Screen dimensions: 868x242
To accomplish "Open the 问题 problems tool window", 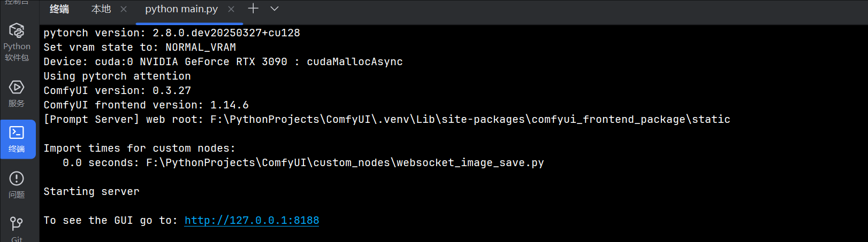I will [x=17, y=185].
